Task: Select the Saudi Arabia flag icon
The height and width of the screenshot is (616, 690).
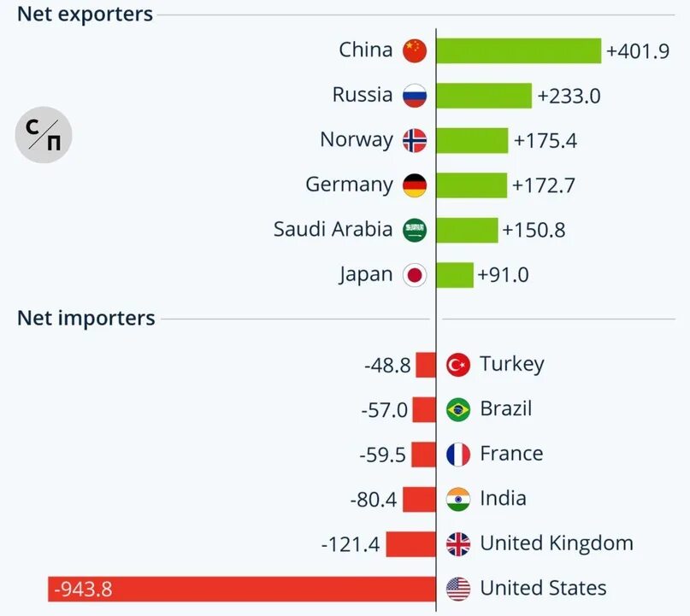Action: 415,230
